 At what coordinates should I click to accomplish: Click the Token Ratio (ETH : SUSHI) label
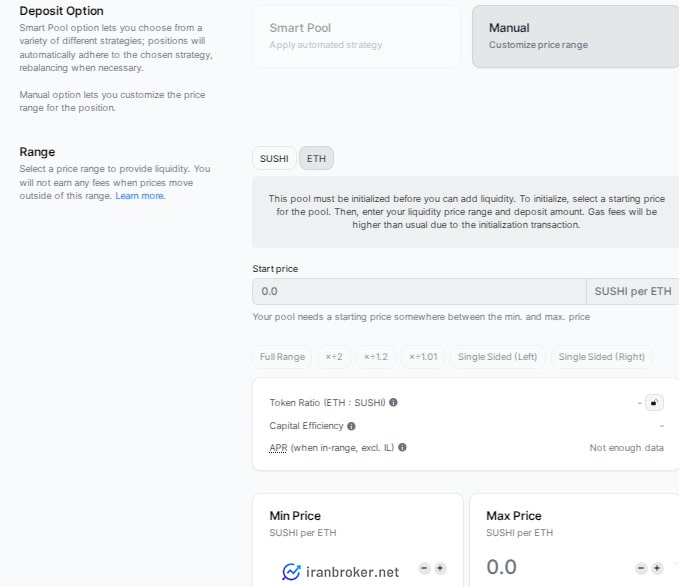click(327, 403)
